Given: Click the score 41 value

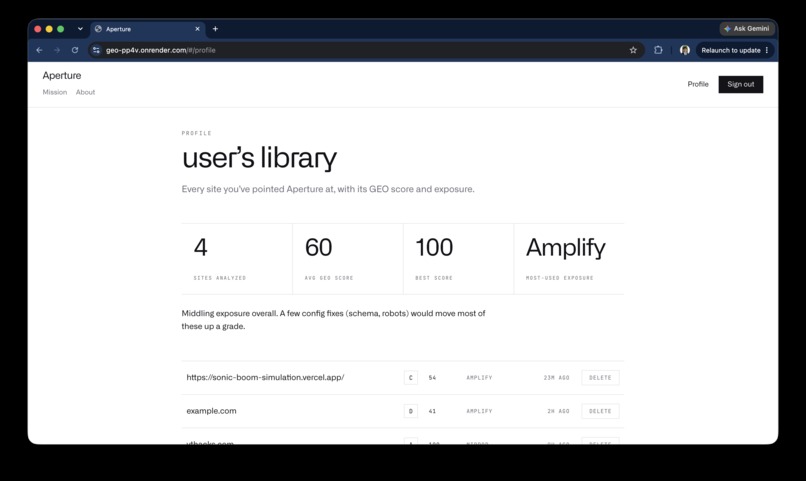Looking at the screenshot, I should tap(432, 411).
